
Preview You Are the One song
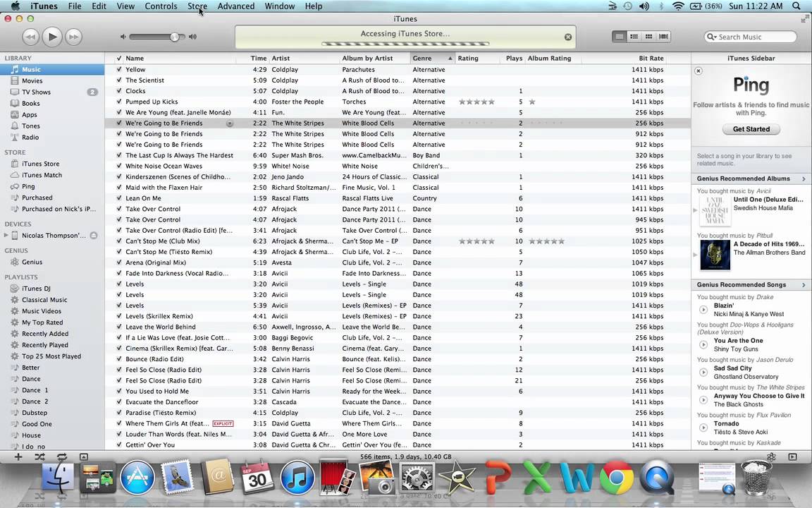[703, 345]
